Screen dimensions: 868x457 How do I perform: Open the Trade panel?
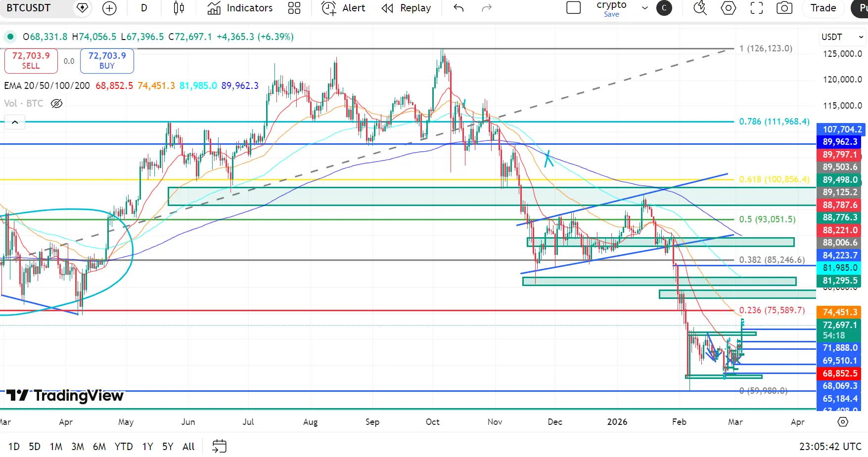point(823,8)
